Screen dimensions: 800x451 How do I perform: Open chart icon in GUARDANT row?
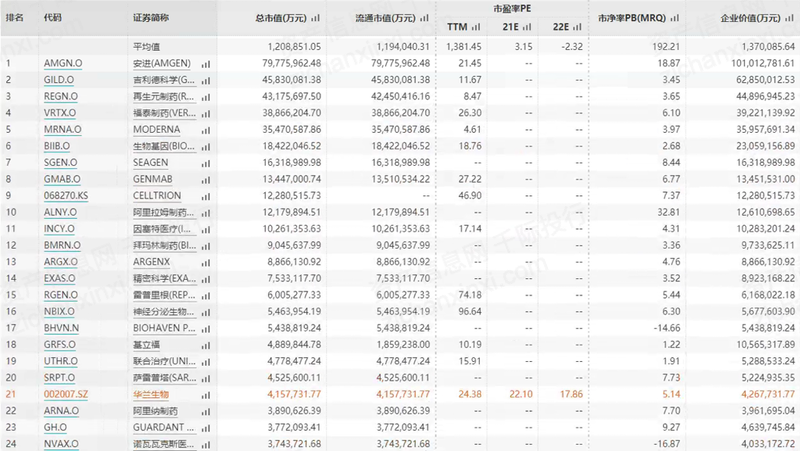[x=206, y=428]
